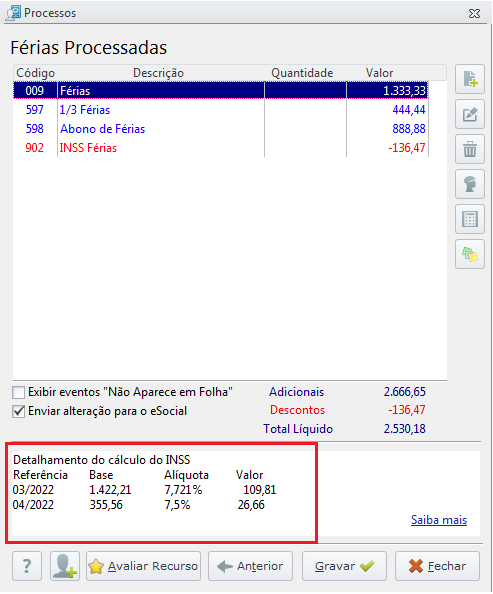493x594 pixels.
Task: Open the Saiba mais link
Action: click(438, 520)
